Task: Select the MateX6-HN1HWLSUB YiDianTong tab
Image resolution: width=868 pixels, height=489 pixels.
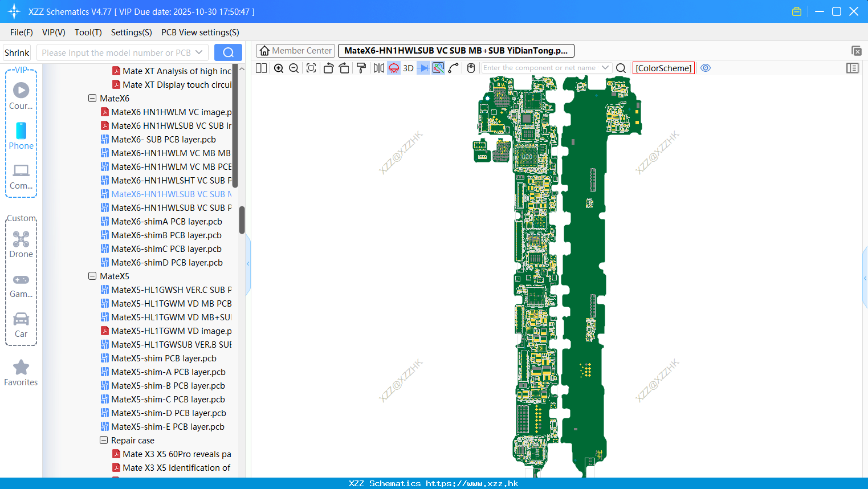Action: click(456, 51)
